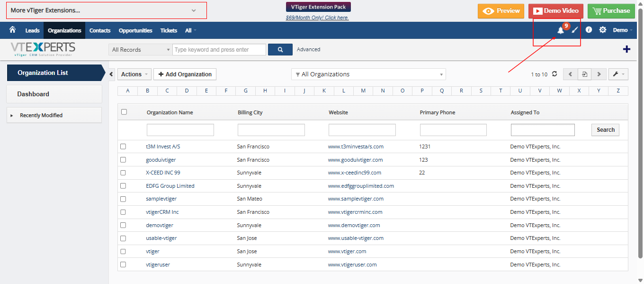Expand Recently Modified section

coord(54,115)
